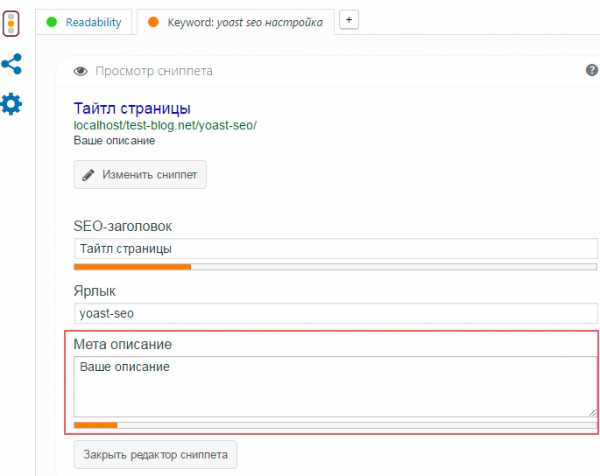This screenshot has width=600, height=476.
Task: Add a keyword with the plus button
Action: (x=348, y=21)
